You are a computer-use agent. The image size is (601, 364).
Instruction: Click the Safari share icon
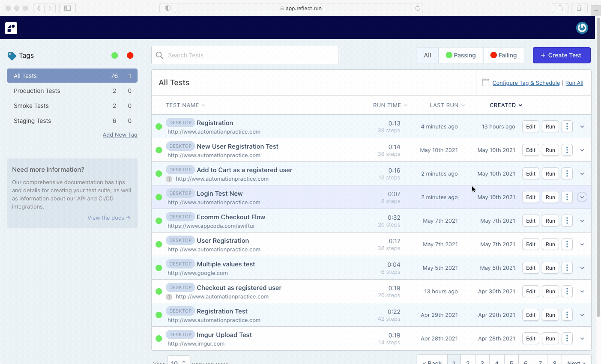(x=560, y=8)
